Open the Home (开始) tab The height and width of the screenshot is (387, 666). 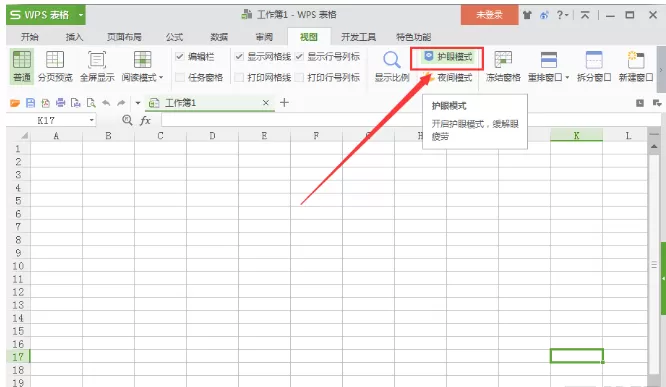[30, 37]
